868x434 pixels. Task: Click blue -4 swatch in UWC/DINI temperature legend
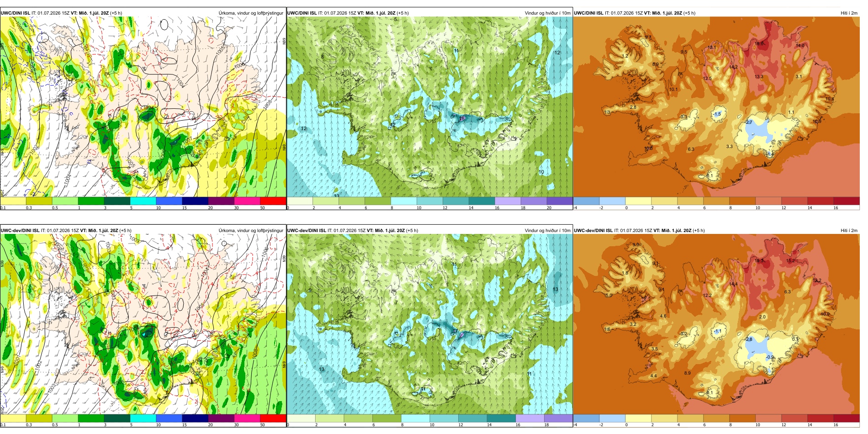586,201
